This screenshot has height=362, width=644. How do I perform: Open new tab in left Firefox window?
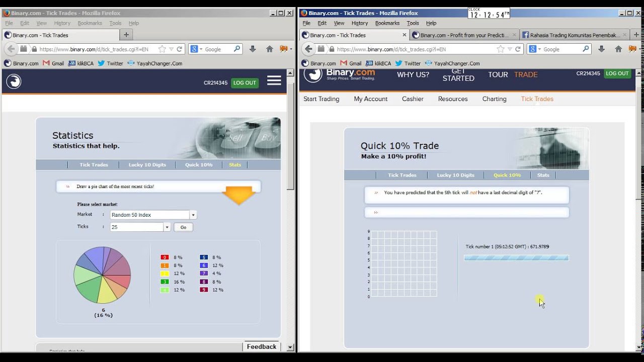click(x=126, y=35)
